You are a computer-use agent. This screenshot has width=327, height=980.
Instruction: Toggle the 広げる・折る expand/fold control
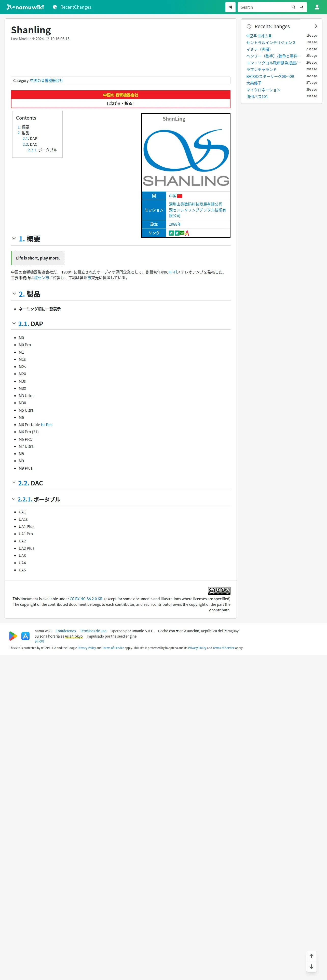[x=121, y=104]
